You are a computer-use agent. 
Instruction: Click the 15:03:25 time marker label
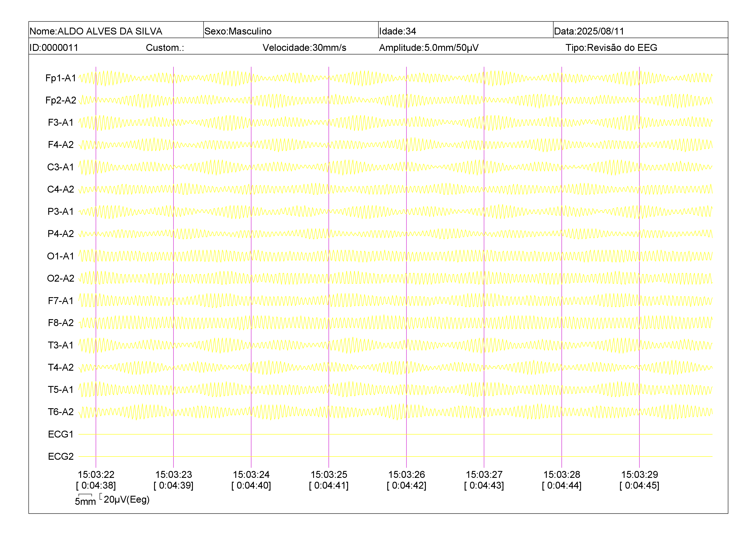329,475
